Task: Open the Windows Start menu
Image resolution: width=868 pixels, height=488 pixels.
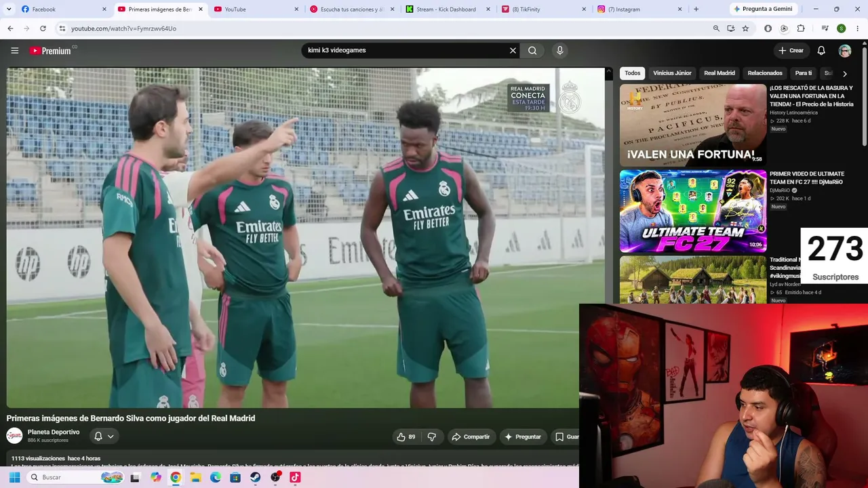Action: (14, 477)
